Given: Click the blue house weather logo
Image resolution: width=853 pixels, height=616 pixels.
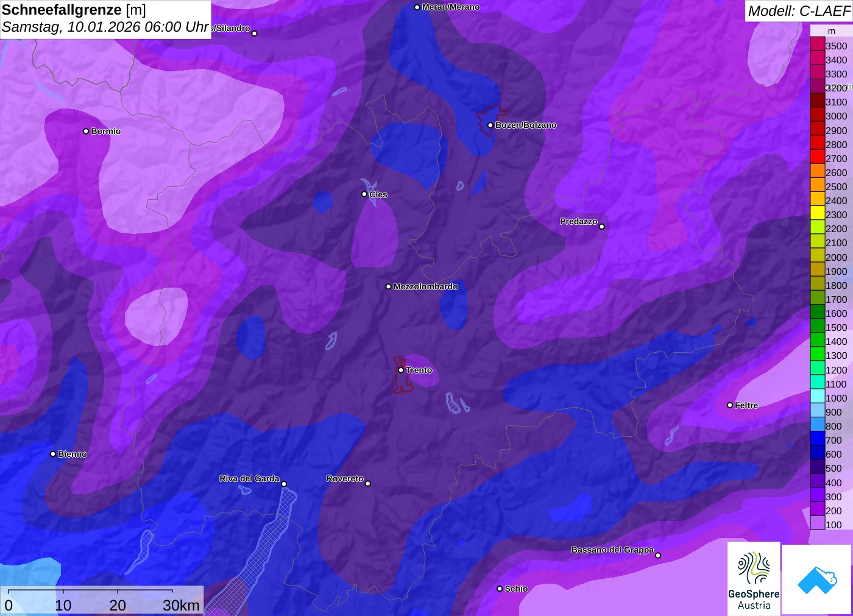Looking at the screenshot, I should pyautogui.click(x=817, y=580).
